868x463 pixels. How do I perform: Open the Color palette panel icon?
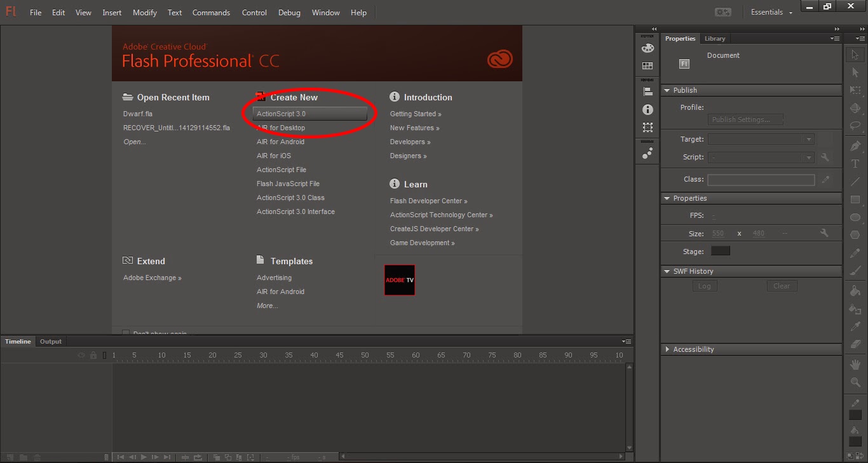pyautogui.click(x=648, y=48)
